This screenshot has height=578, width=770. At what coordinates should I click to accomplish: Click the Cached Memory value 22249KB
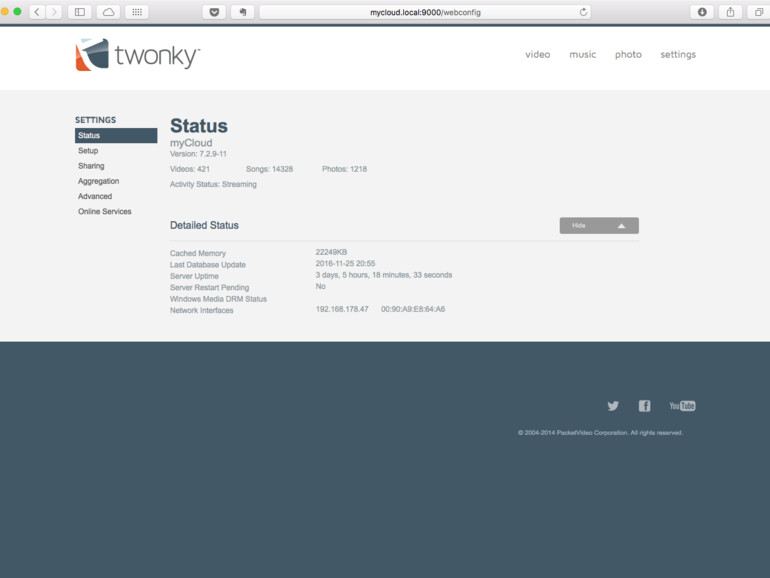pyautogui.click(x=331, y=252)
